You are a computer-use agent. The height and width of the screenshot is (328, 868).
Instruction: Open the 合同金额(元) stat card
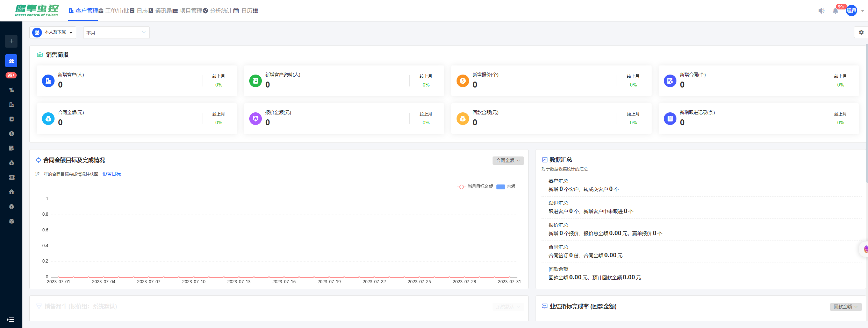(137, 119)
